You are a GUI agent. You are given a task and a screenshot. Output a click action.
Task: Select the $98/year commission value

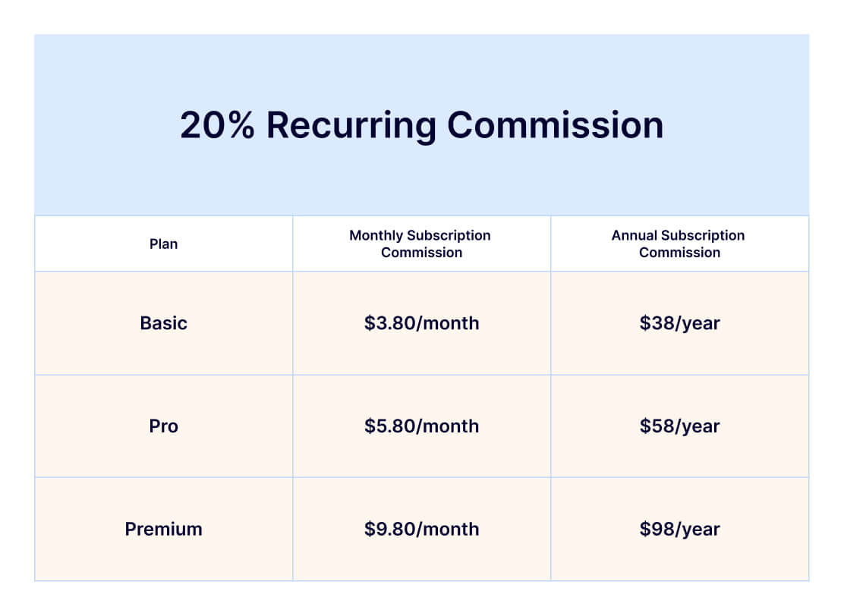tap(679, 530)
